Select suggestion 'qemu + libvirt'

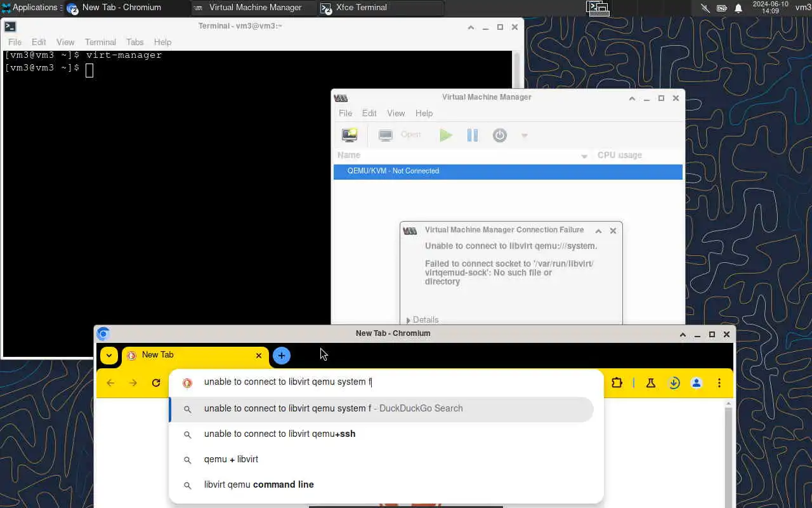pos(381,460)
